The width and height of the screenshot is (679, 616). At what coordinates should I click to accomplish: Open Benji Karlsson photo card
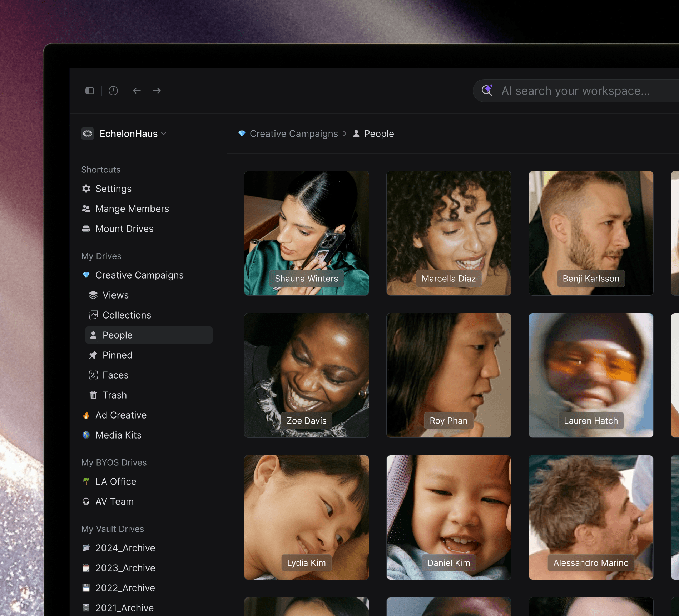click(591, 233)
